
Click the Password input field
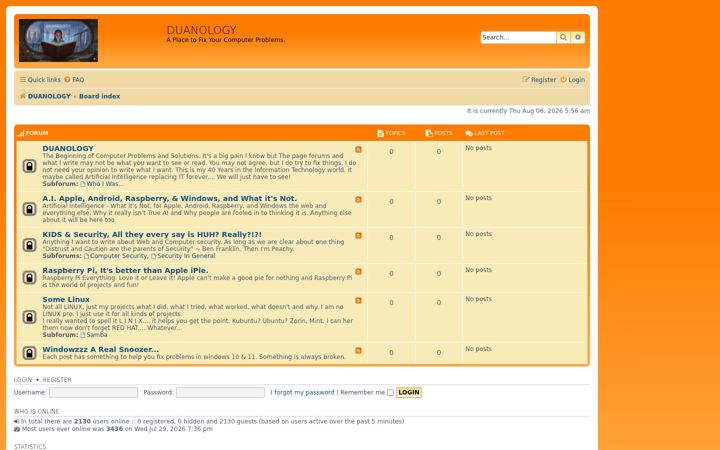coord(220,393)
